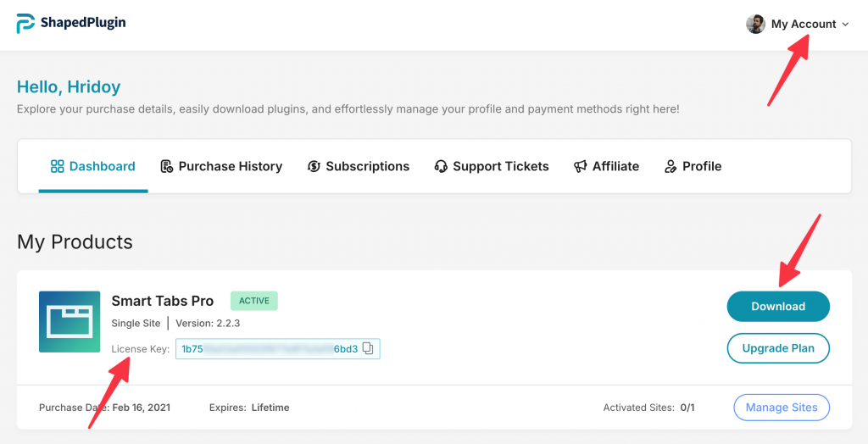Click the Smart Tabs Pro product thumbnail
This screenshot has height=444, width=868.
[x=70, y=322]
